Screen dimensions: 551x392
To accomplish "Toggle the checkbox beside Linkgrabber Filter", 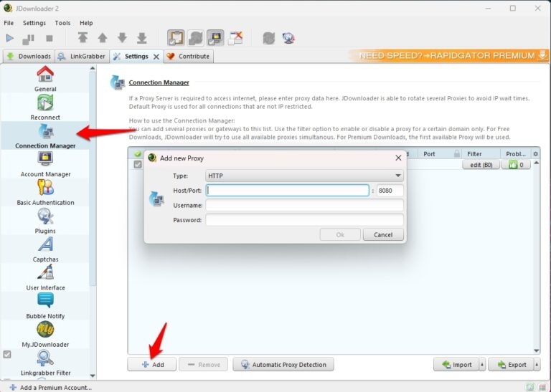I will coord(7,354).
